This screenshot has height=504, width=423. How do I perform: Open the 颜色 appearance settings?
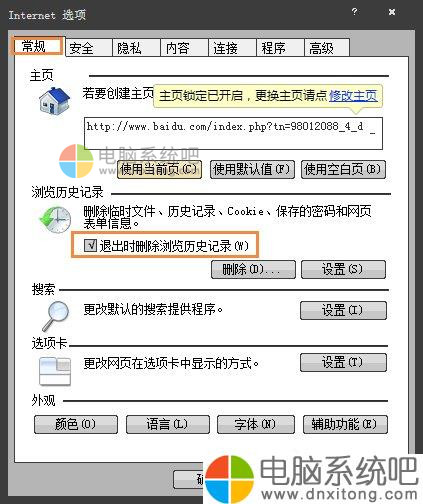76,424
